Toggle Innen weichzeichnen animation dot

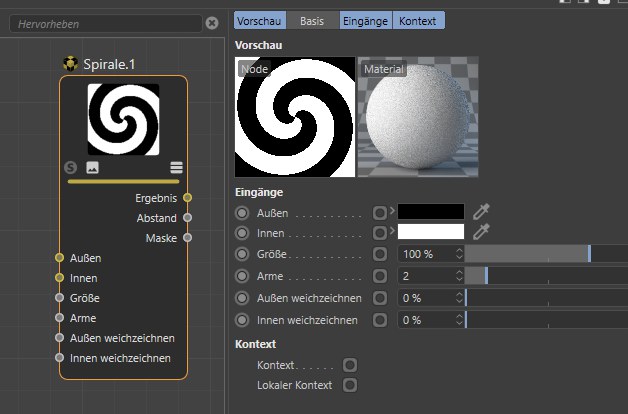coord(242,320)
